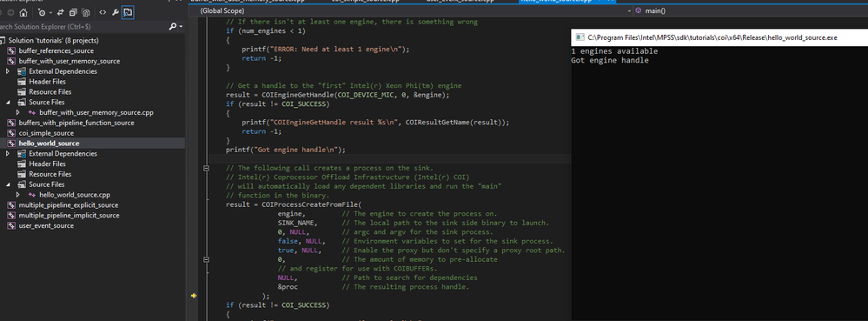Click the multiple_pipeline_implicit_source project icon
Image resolution: width=868 pixels, height=321 pixels.
[11, 215]
